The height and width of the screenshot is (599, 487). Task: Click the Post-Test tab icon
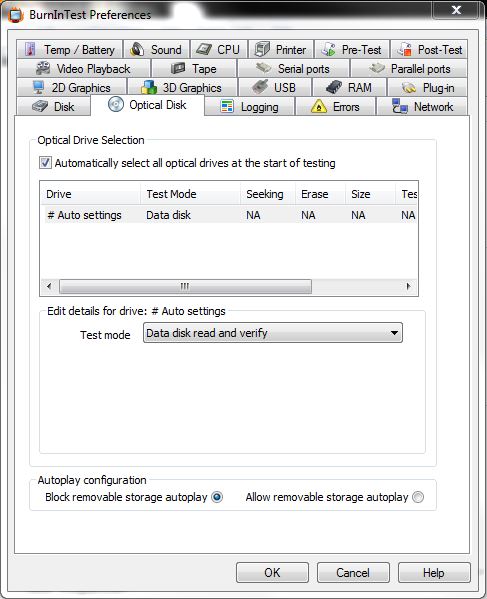[x=405, y=49]
